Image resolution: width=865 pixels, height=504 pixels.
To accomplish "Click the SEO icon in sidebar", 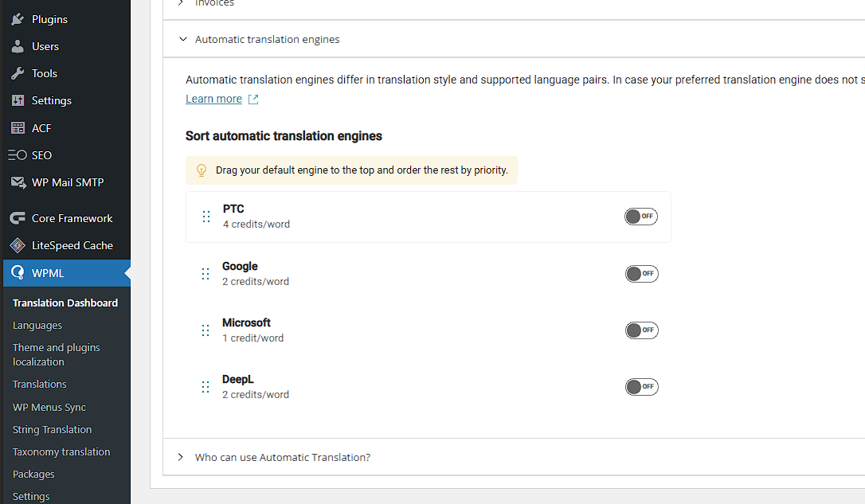I will click(18, 155).
